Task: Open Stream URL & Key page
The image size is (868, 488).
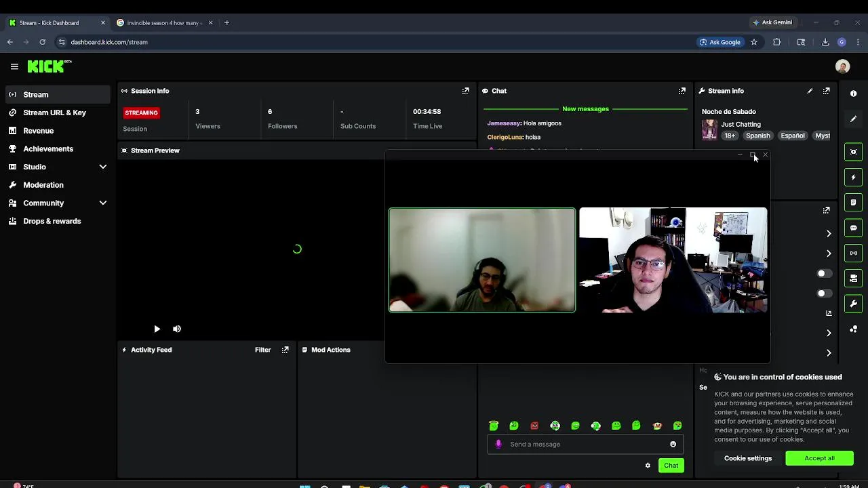Action: (57, 113)
